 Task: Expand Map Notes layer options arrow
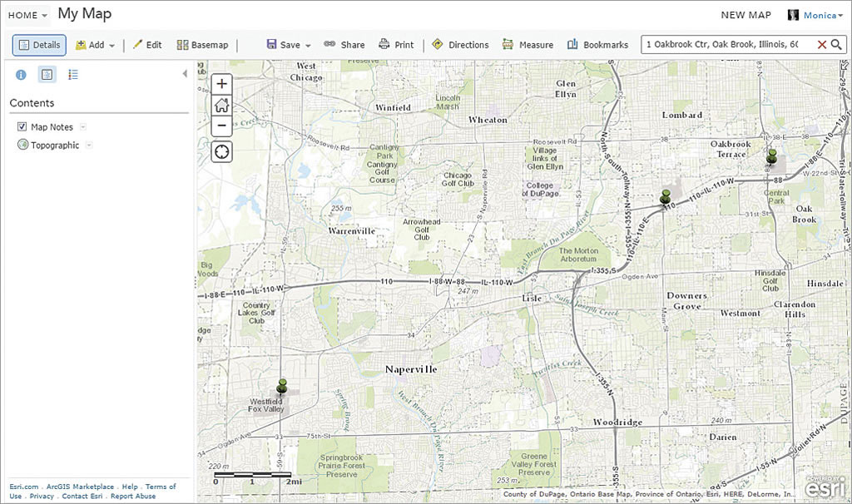click(x=83, y=127)
